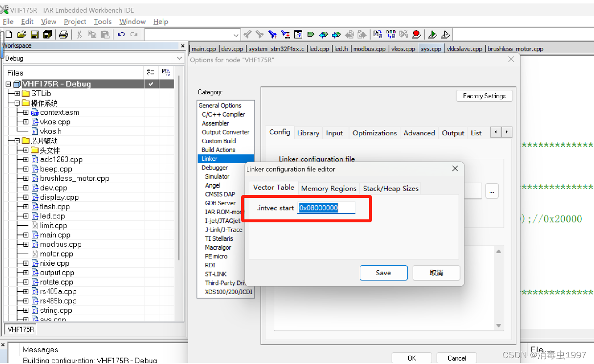Image resolution: width=594 pixels, height=364 pixels.
Task: Click the Navigate Forward icon
Action: (362, 34)
